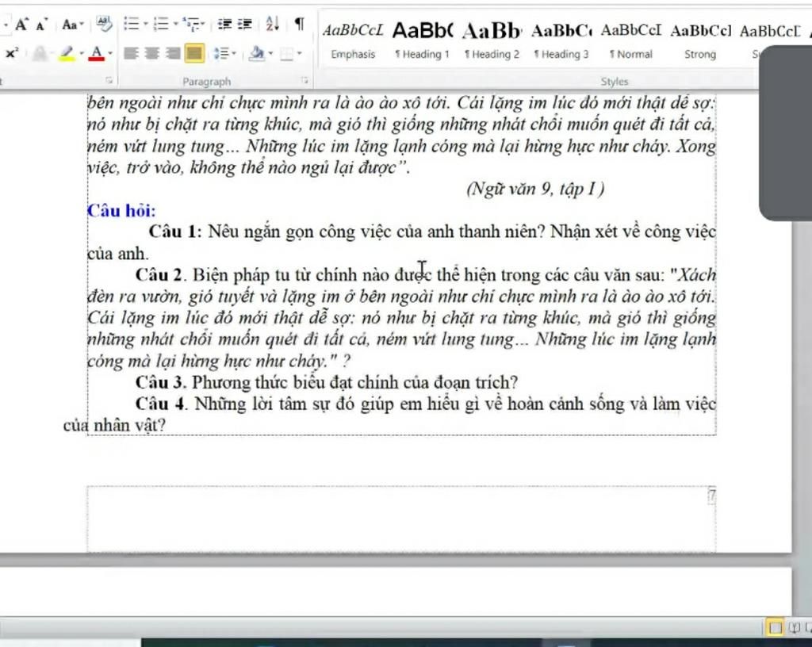Screen dimensions: 812x647
Task: Apply the Strong style
Action: tap(701, 41)
